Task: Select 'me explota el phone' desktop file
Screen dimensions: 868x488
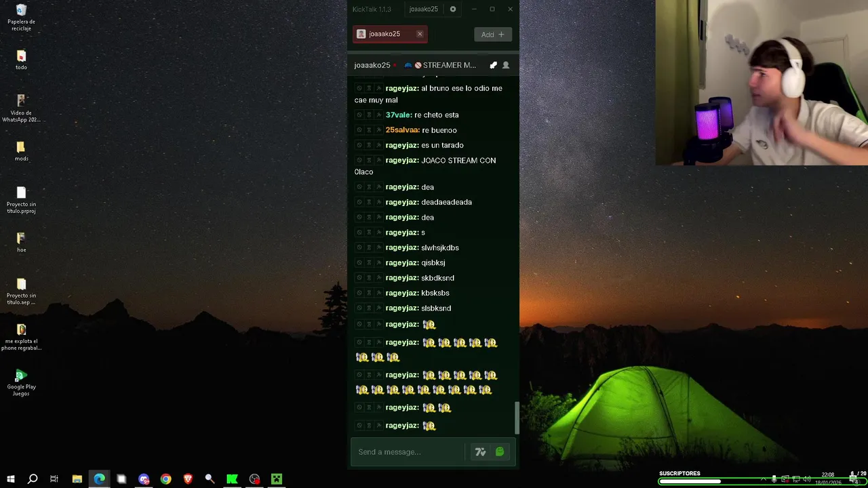Action: point(21,338)
